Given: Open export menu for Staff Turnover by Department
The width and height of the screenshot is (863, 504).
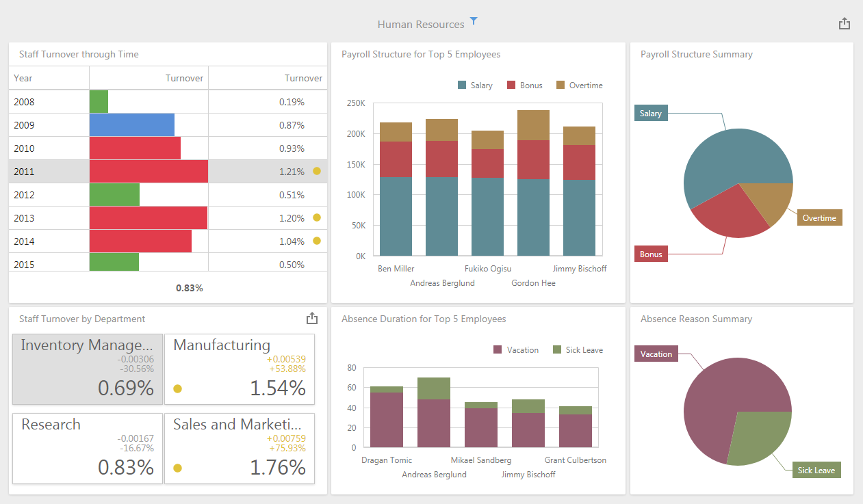Looking at the screenshot, I should click(x=312, y=319).
